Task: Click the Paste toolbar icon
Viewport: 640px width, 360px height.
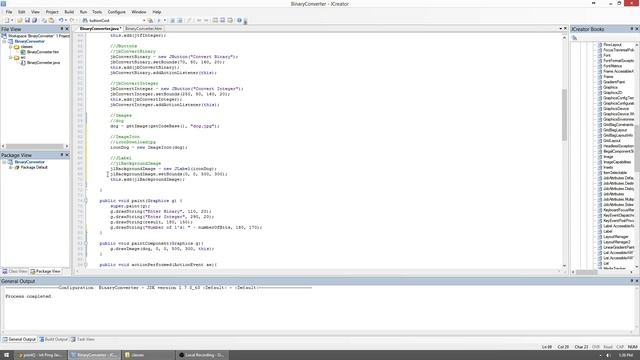Action: click(x=51, y=20)
